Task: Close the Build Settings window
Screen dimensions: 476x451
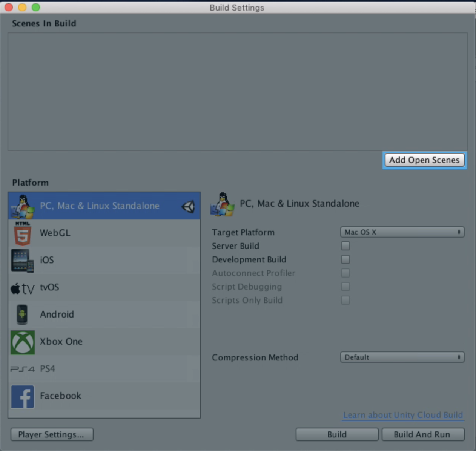Action: click(9, 7)
